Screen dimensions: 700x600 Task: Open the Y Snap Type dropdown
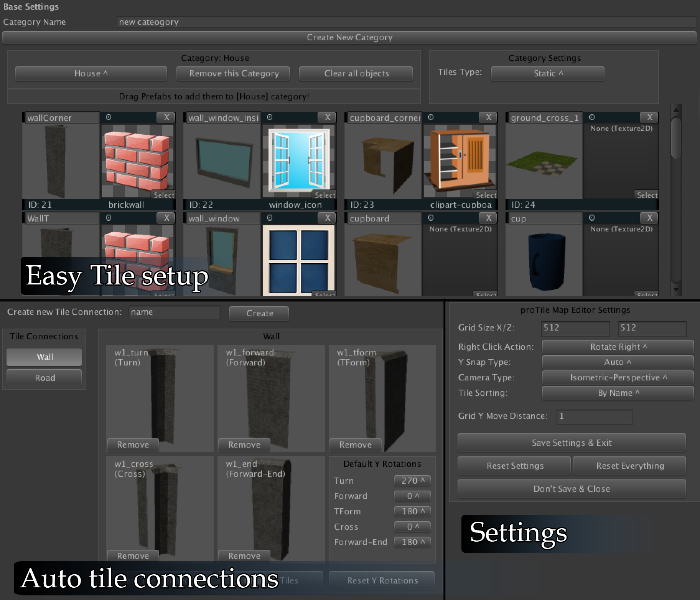tap(618, 362)
